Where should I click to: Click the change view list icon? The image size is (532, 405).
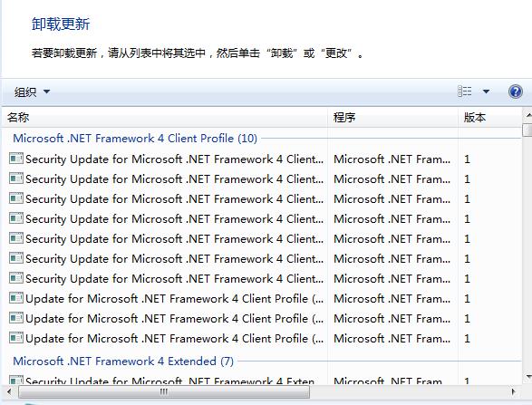click(465, 92)
